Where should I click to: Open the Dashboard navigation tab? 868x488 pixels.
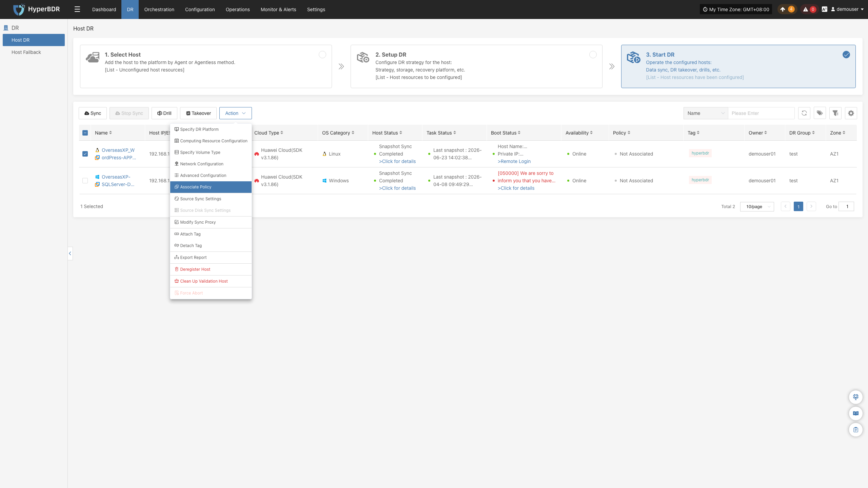104,9
